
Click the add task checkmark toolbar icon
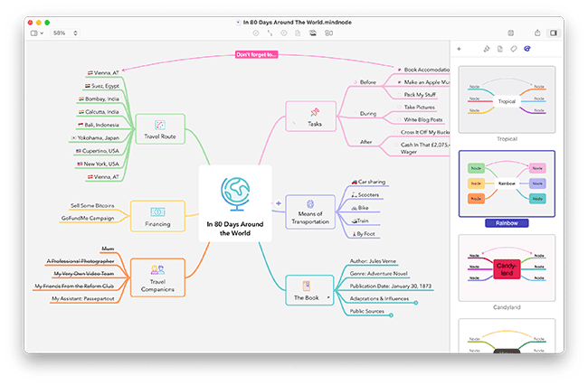pyautogui.click(x=256, y=33)
